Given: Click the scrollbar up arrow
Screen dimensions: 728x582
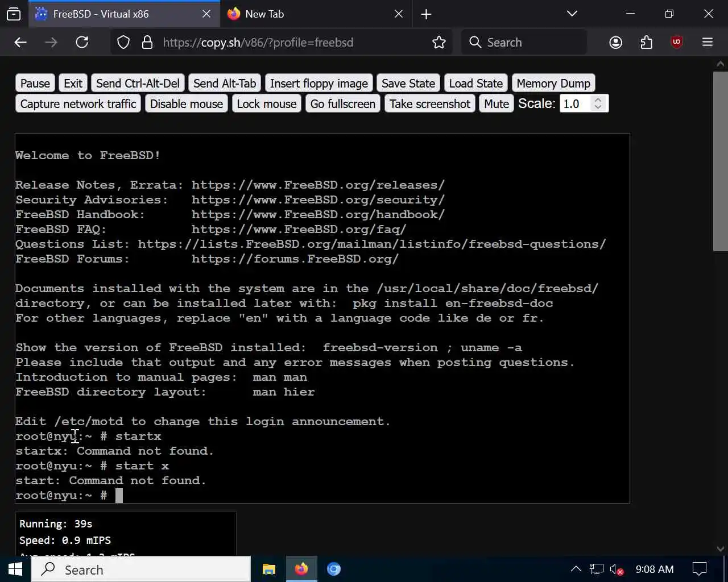Looking at the screenshot, I should pos(721,63).
